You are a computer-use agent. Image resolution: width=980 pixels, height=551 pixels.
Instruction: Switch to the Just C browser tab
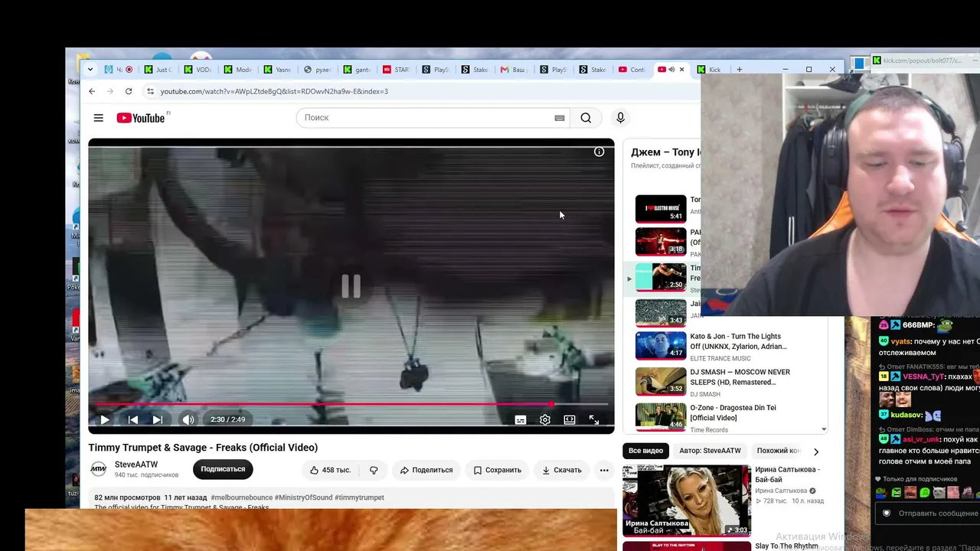(x=158, y=70)
